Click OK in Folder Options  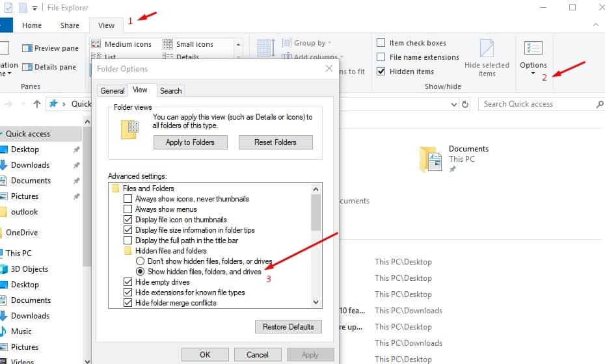[x=205, y=354]
